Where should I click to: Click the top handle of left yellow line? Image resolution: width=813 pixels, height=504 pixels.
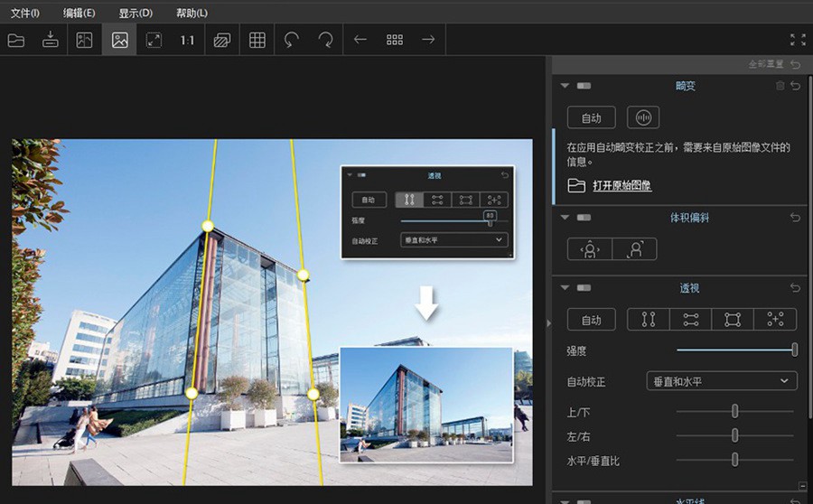pyautogui.click(x=208, y=226)
